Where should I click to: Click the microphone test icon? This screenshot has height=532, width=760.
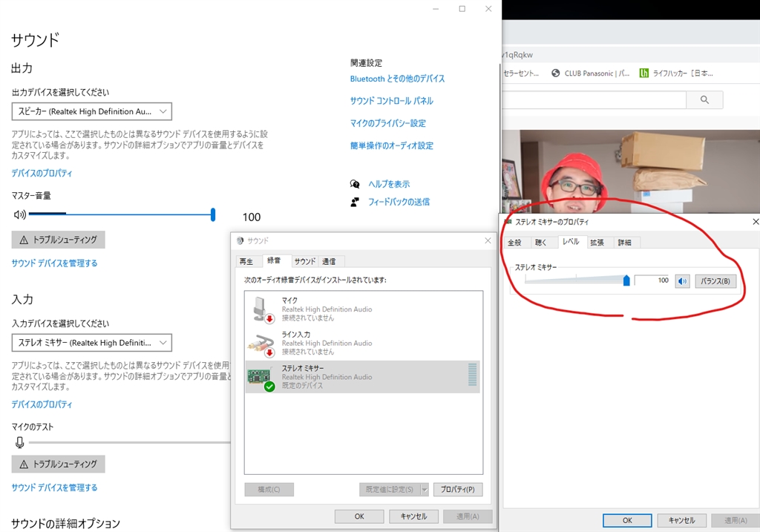20,442
